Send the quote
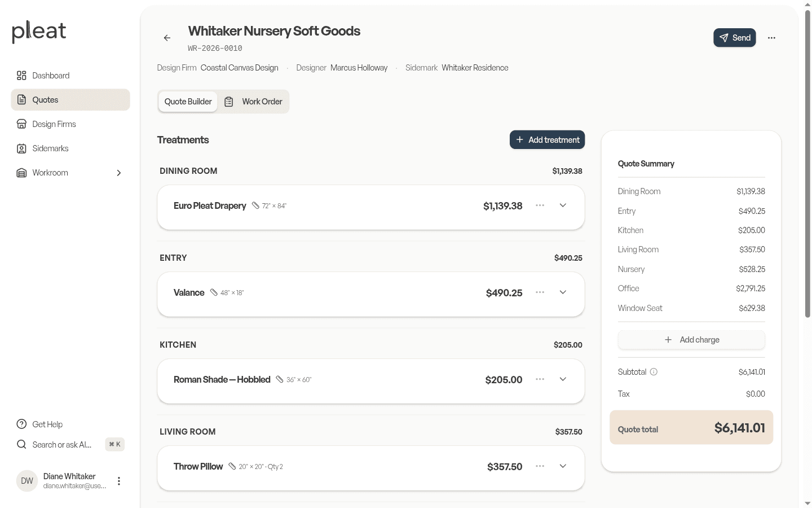This screenshot has width=812, height=508. pos(735,38)
